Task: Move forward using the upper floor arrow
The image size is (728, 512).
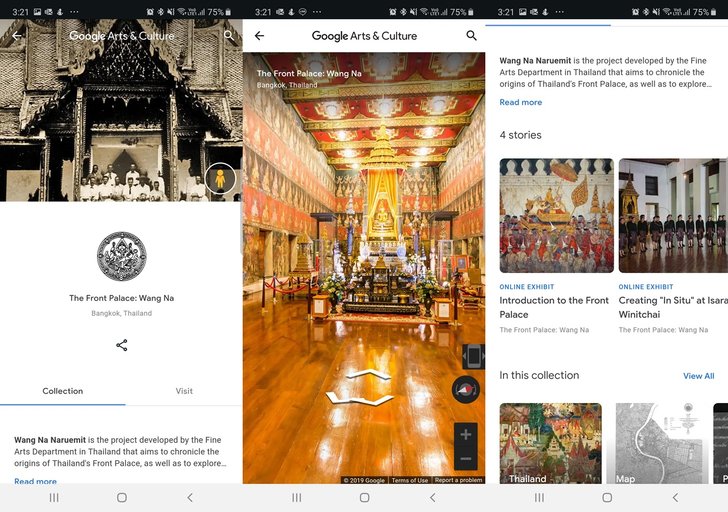Action: pyautogui.click(x=369, y=375)
